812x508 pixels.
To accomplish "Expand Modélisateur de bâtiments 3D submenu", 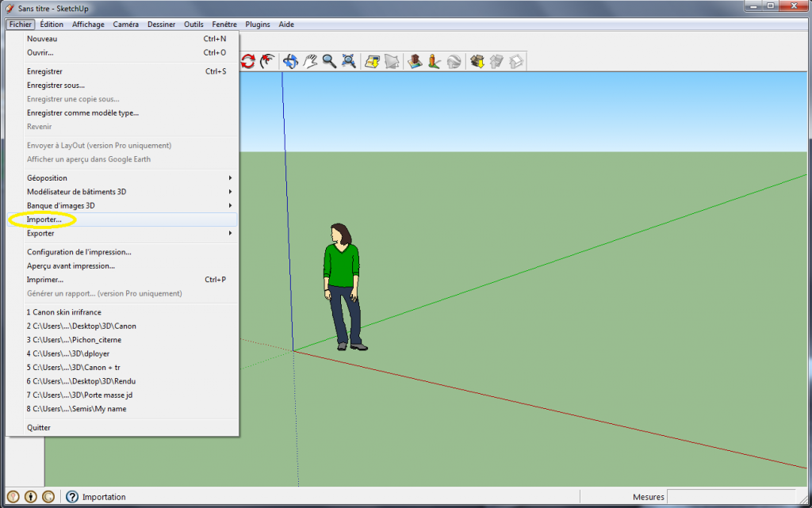I will point(122,192).
